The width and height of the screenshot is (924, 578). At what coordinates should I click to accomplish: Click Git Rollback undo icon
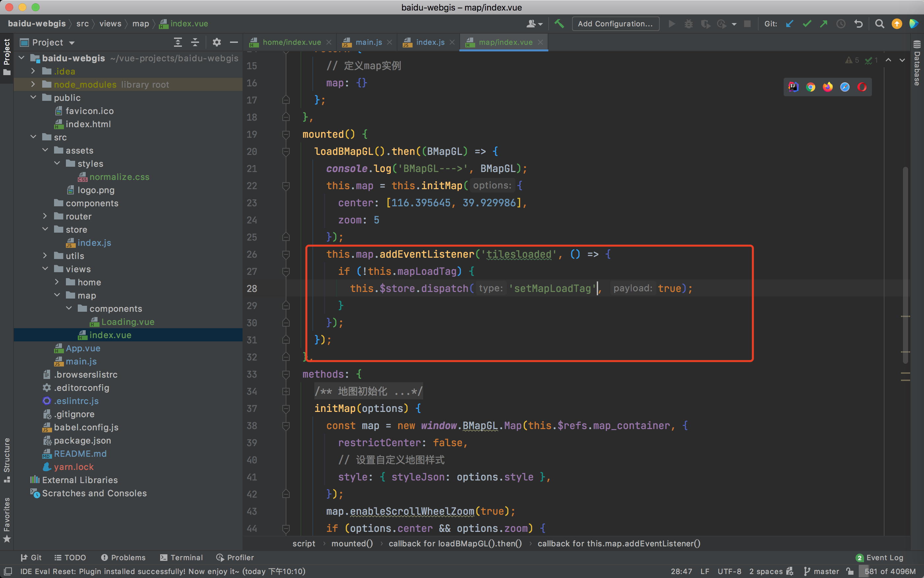(x=858, y=24)
